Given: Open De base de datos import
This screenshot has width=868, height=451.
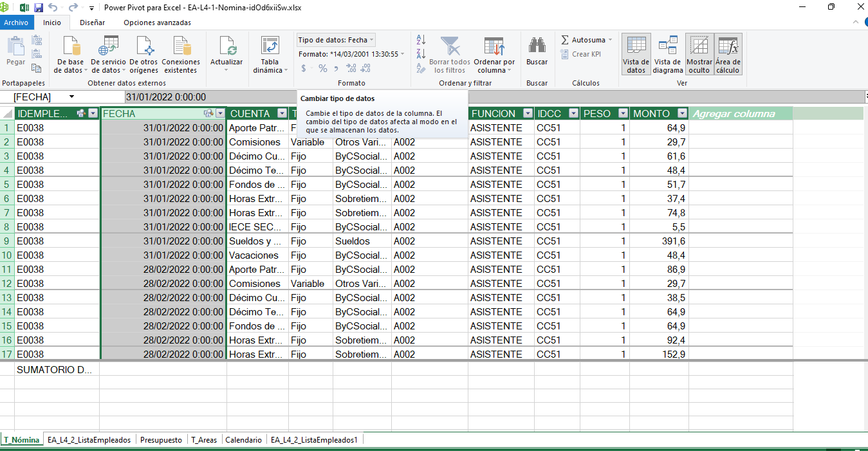Looking at the screenshot, I should pos(70,47).
